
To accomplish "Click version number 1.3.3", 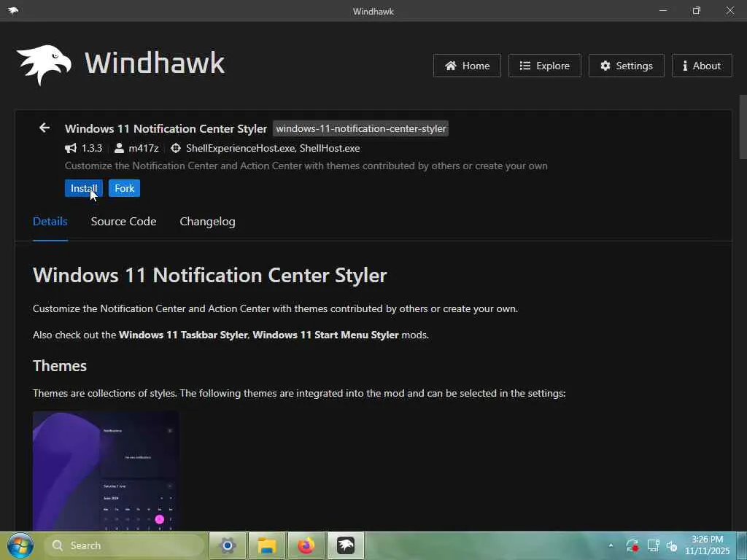I will [92, 148].
